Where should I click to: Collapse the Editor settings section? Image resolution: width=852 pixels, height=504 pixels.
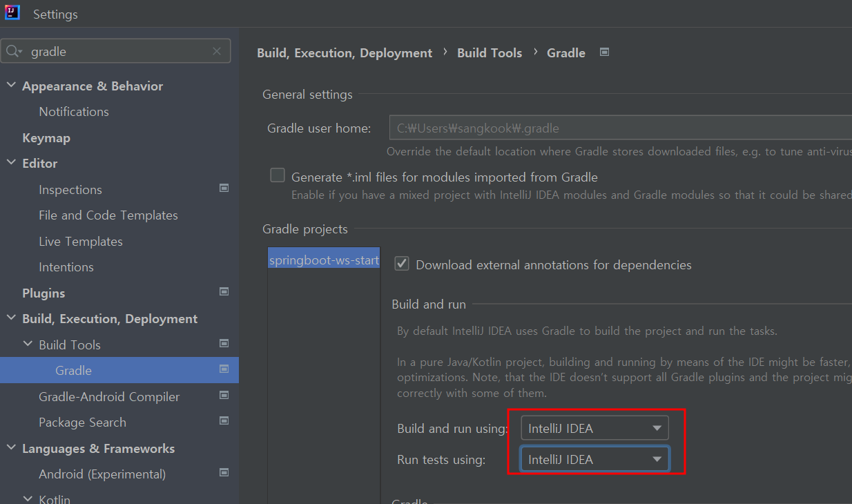[x=11, y=163]
